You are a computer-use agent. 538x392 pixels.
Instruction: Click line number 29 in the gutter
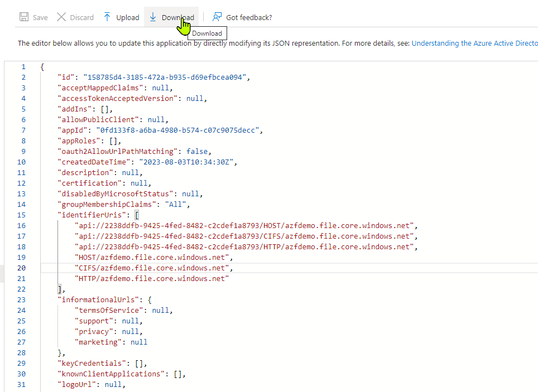pyautogui.click(x=22, y=364)
